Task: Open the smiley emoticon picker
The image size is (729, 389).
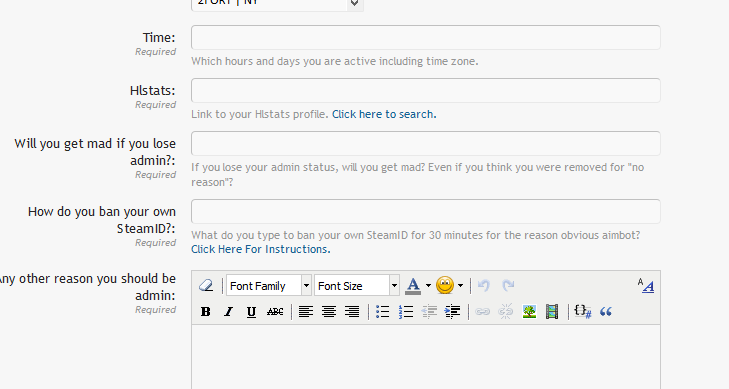Action: 445,285
